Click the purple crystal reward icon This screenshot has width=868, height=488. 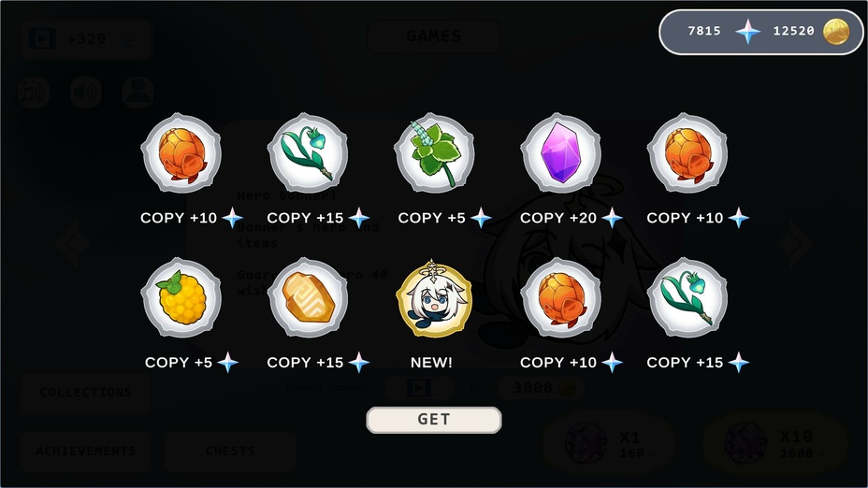click(x=561, y=153)
